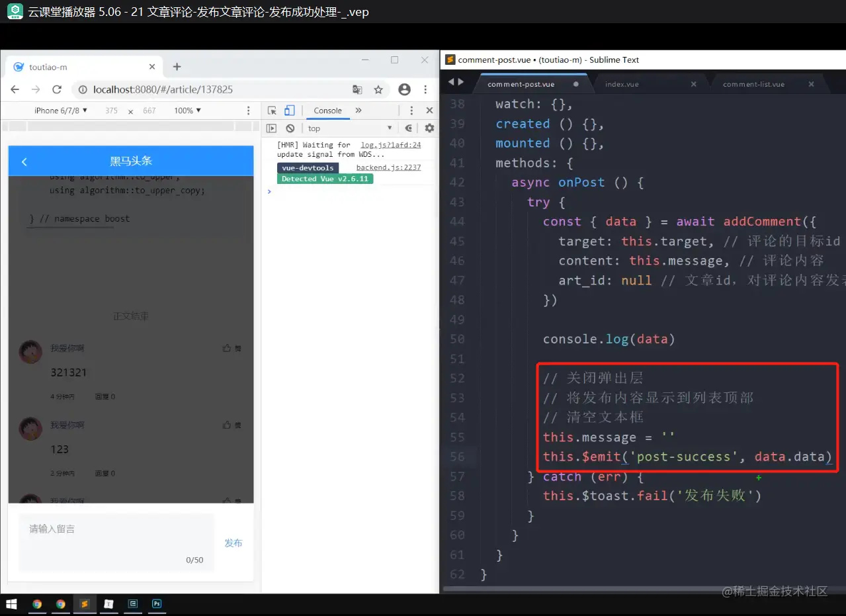
Task: Click line number 44 in the gutter
Action: tap(457, 222)
